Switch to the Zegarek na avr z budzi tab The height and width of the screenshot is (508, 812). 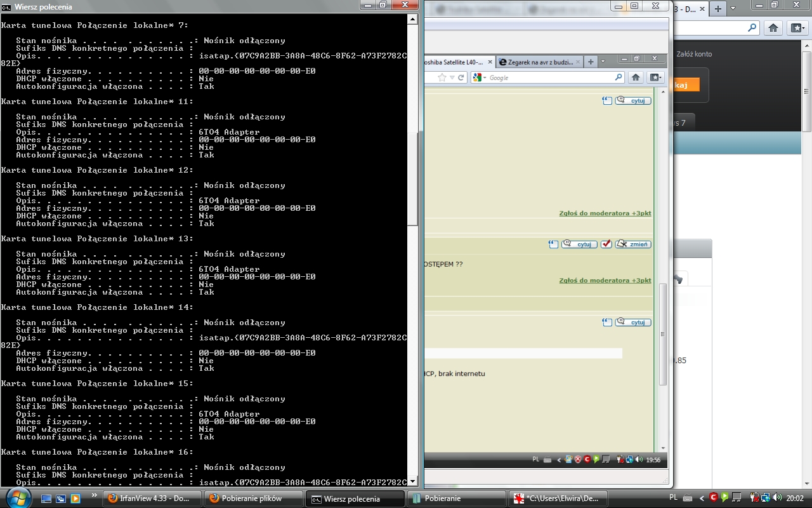click(x=539, y=62)
